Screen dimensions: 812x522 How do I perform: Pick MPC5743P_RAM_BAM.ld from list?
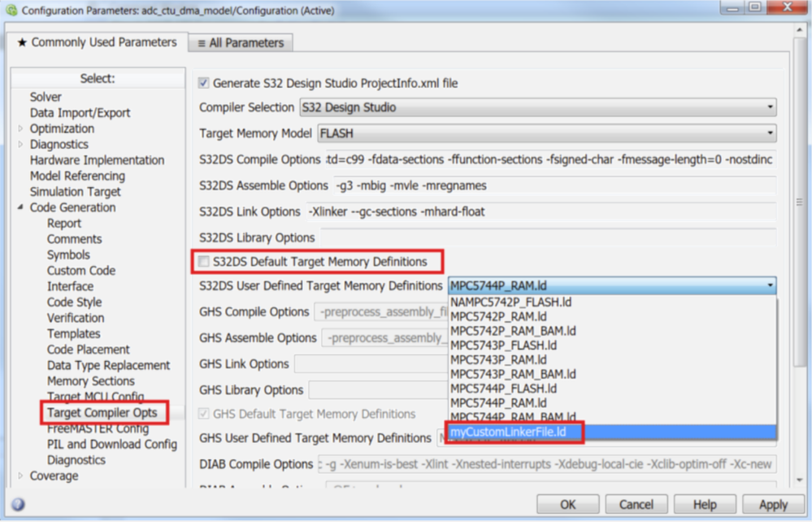click(x=612, y=374)
